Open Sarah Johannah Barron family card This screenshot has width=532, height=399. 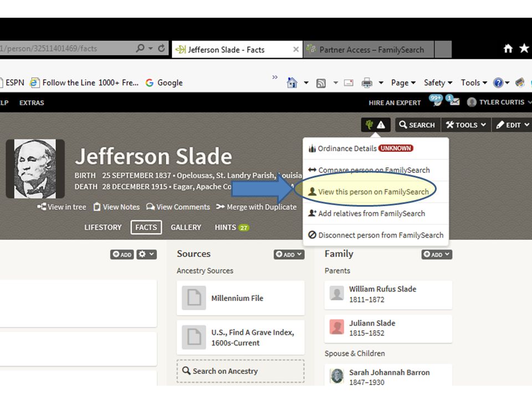[388, 375]
